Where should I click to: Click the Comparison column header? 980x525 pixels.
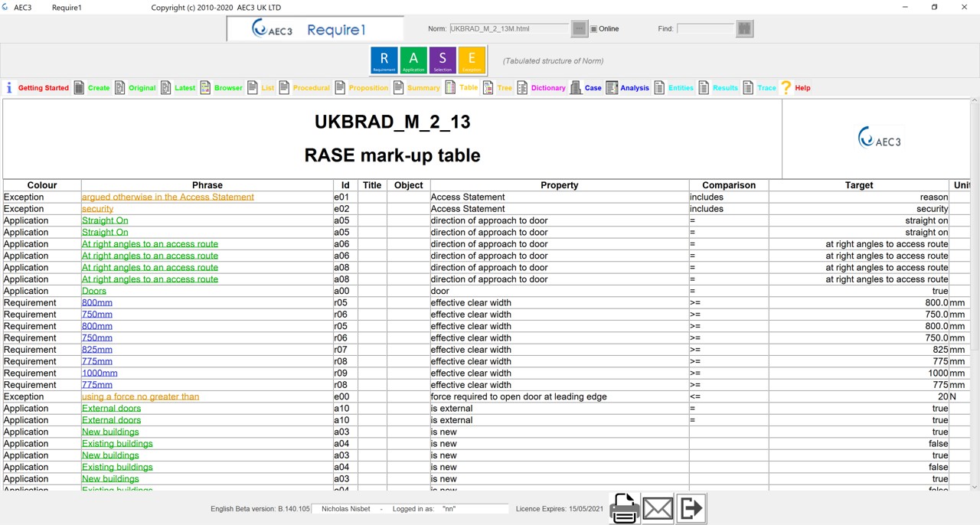729,185
